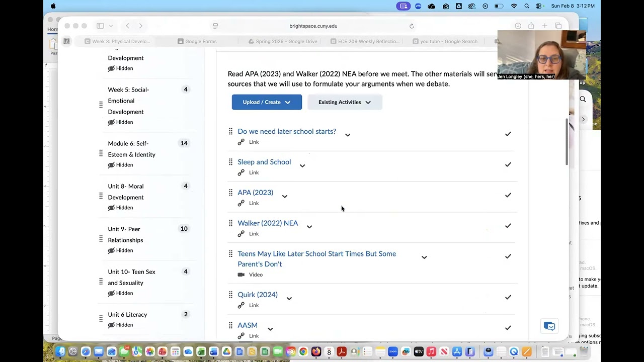
Task: Click the link icon under Do we need later school starts?
Action: coord(241,142)
